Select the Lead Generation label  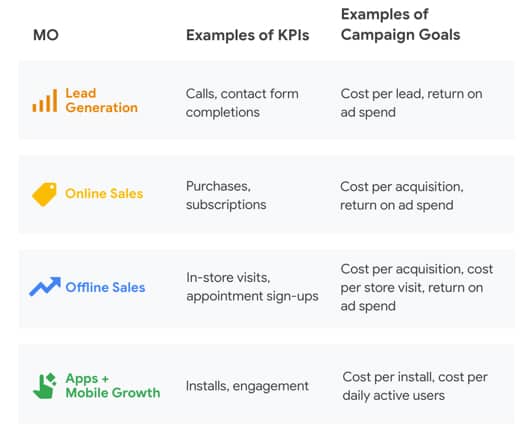[x=101, y=100]
